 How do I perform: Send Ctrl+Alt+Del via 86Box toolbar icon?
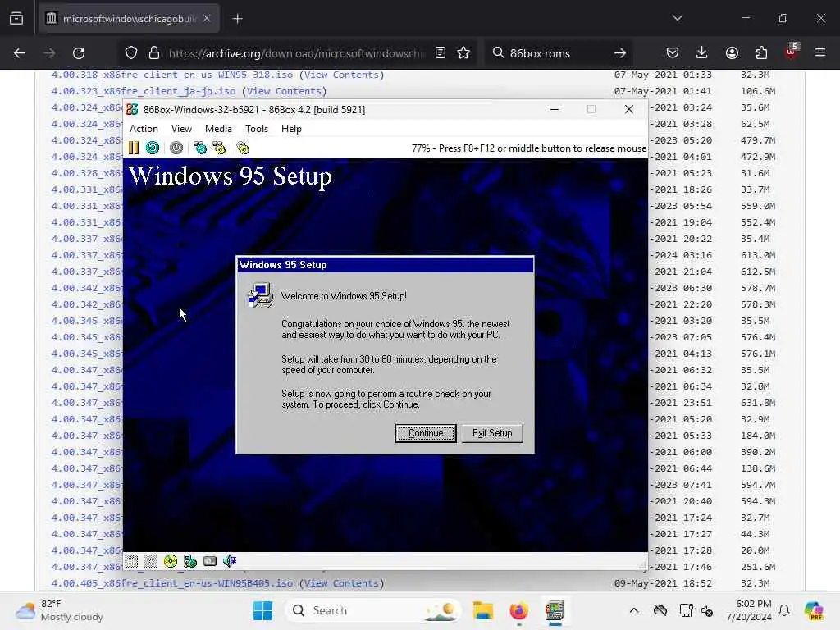[200, 148]
